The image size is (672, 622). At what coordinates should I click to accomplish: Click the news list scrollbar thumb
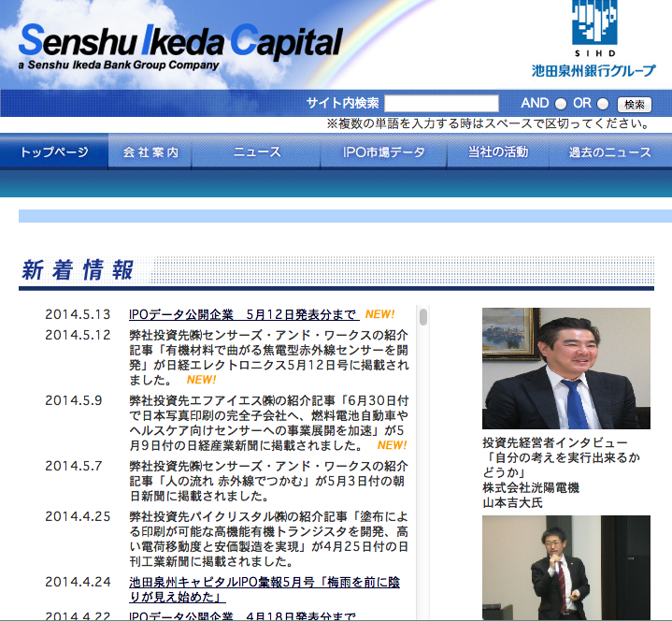[x=423, y=317]
